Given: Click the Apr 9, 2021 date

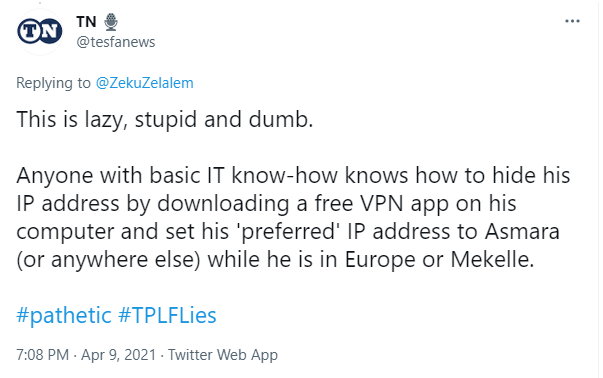Looking at the screenshot, I should tap(118, 355).
